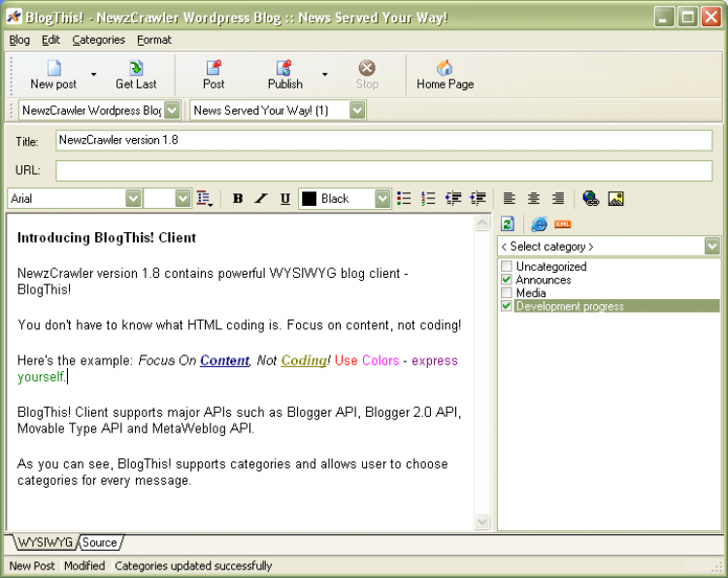Check the Media category checkbox
This screenshot has width=728, height=578.
click(x=507, y=292)
